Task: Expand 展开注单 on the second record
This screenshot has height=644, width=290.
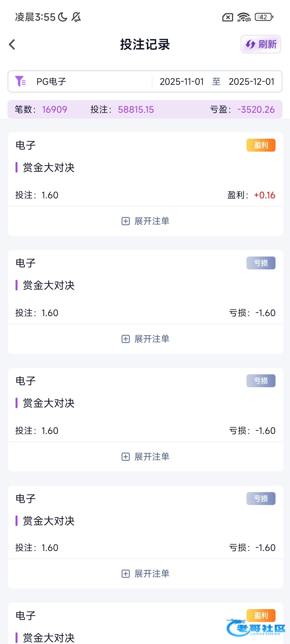Action: 145,339
